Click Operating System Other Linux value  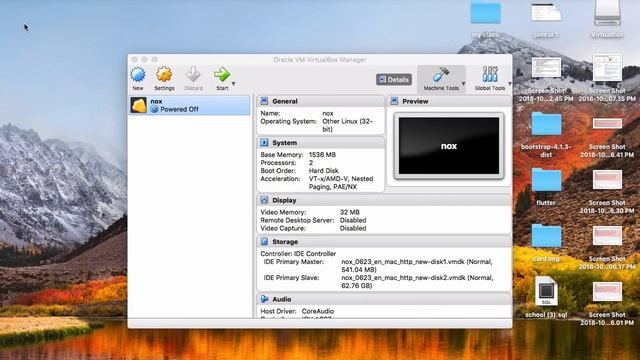coord(347,125)
